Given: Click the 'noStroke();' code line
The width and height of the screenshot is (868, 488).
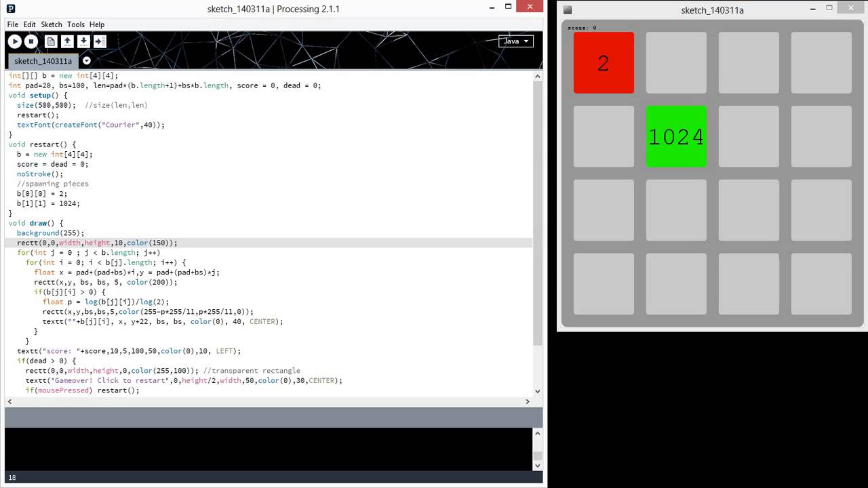Looking at the screenshot, I should [40, 174].
